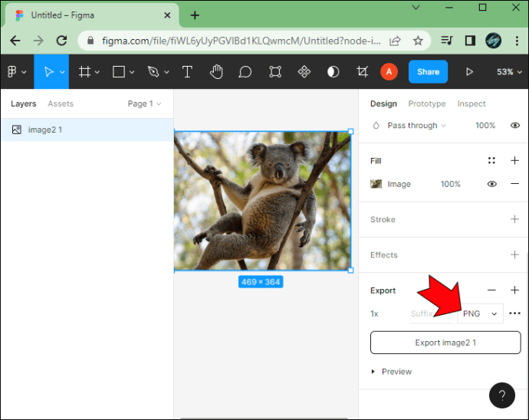Viewport: 529px width, 420px height.
Task: Add an effect with plus icon
Action: point(514,254)
